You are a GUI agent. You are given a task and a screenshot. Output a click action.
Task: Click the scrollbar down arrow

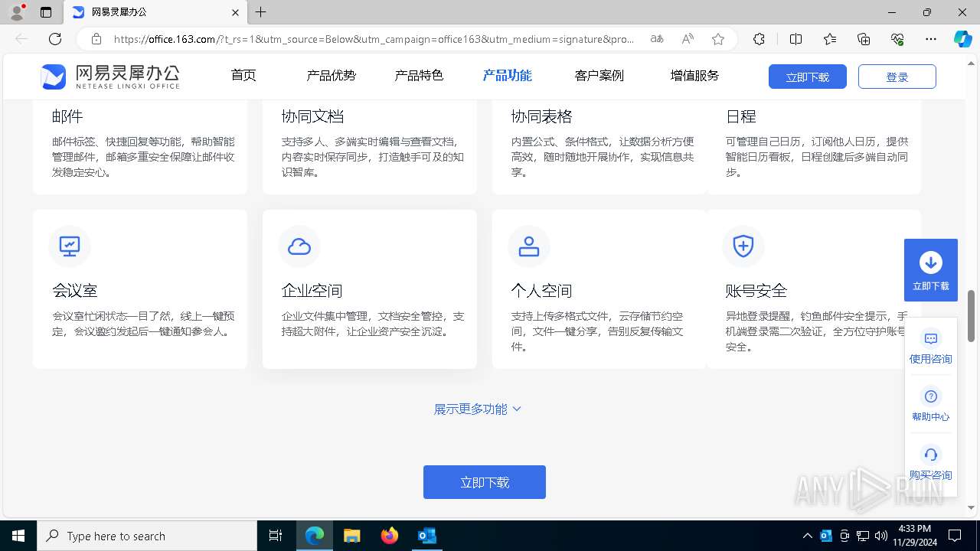(971, 507)
